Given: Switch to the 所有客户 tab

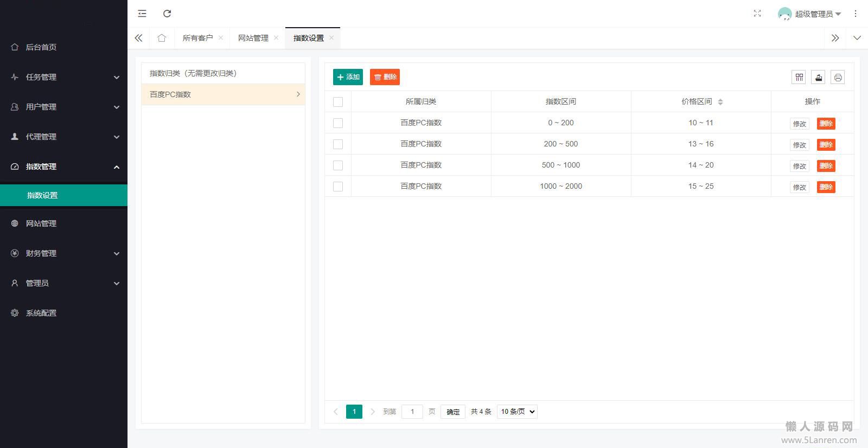Looking at the screenshot, I should [x=197, y=38].
